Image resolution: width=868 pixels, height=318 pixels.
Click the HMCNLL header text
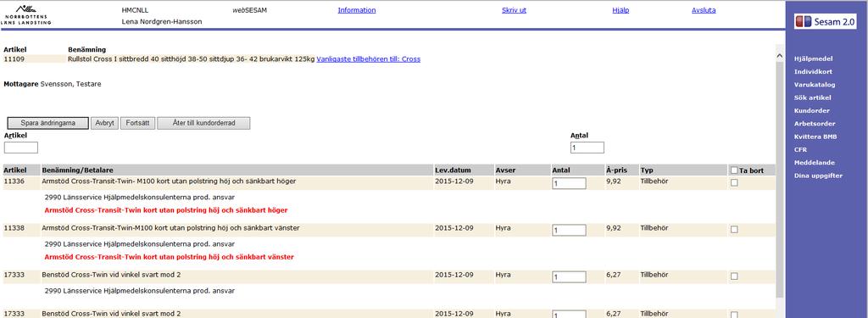click(x=135, y=10)
